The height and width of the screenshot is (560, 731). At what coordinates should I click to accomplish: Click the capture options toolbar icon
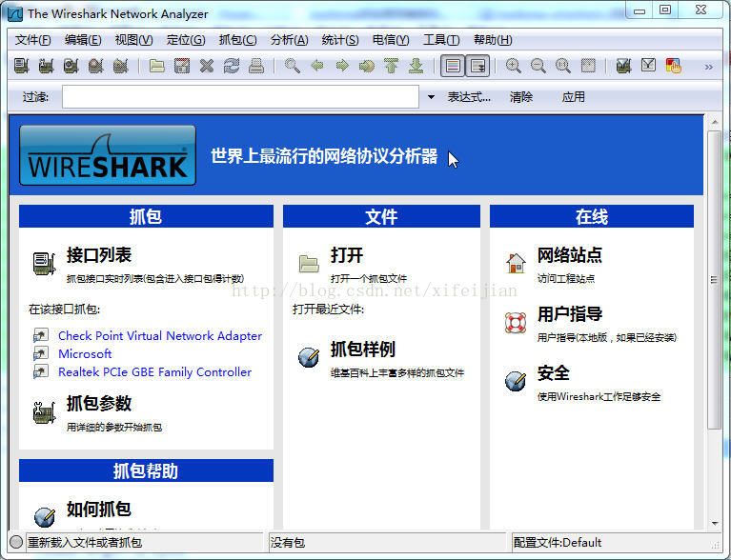pyautogui.click(x=46, y=66)
